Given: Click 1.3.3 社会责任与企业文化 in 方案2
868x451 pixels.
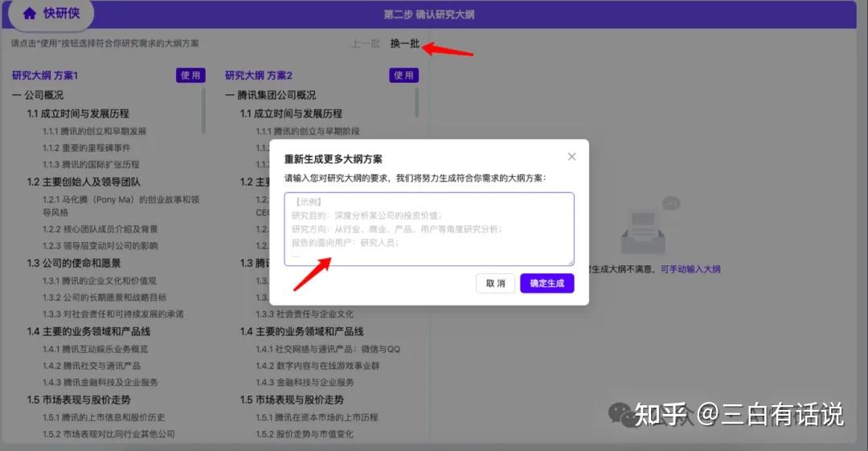Looking at the screenshot, I should click(x=305, y=314).
